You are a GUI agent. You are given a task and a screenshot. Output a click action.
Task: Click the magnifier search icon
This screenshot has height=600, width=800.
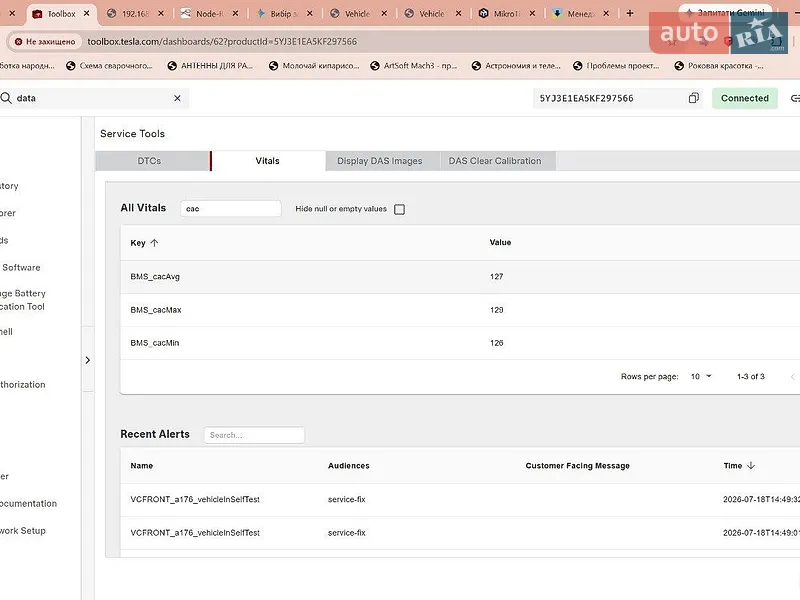pos(6,98)
